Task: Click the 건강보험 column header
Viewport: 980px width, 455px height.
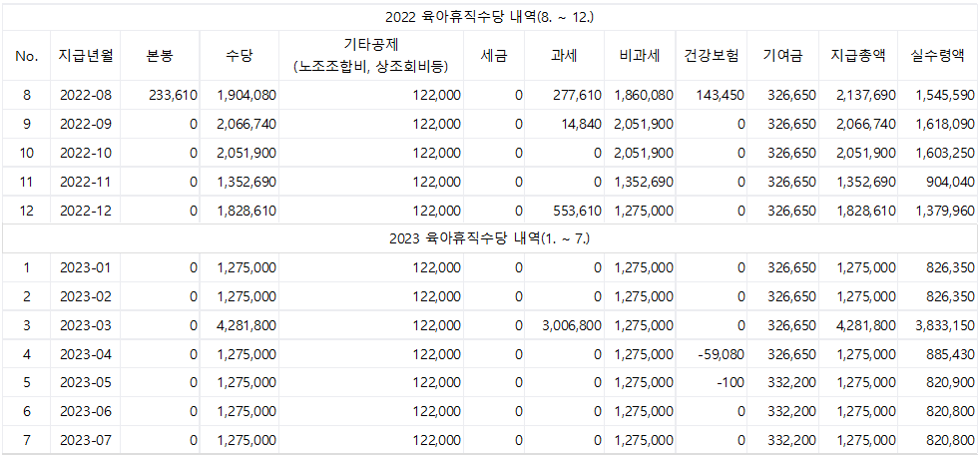Action: click(x=712, y=56)
